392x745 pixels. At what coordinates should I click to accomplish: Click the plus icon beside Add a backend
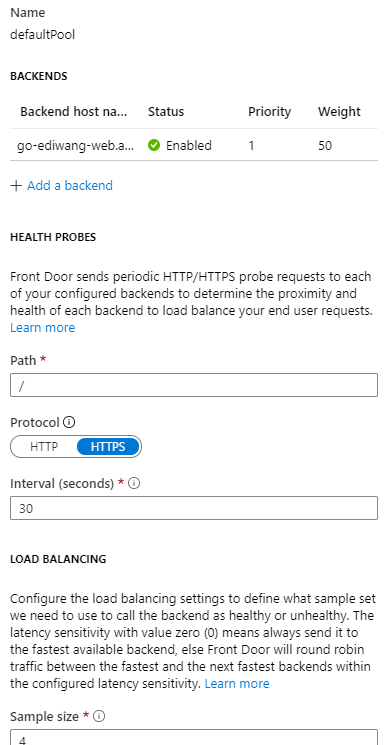click(x=16, y=185)
